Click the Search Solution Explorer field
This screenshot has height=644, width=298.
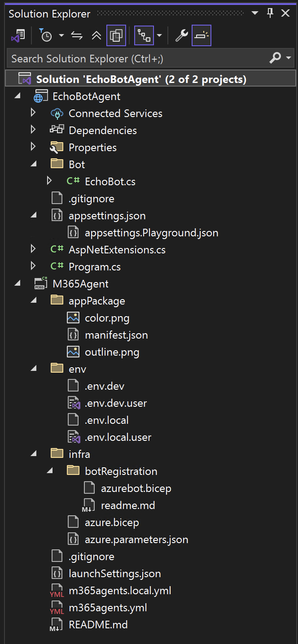pyautogui.click(x=138, y=58)
